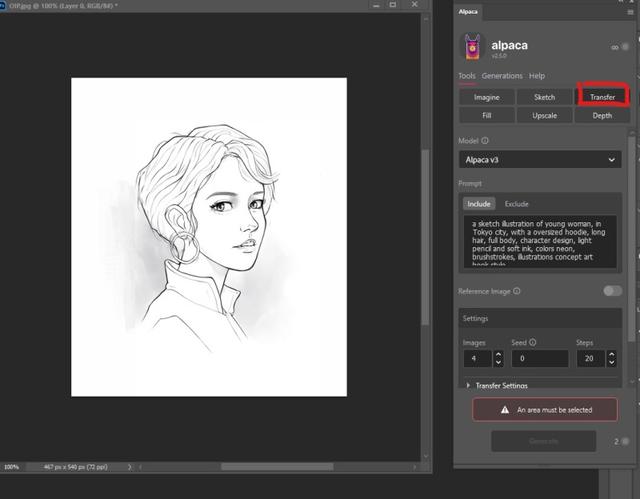The image size is (640, 499).
Task: Switch to the Tools tab
Action: pyautogui.click(x=467, y=76)
